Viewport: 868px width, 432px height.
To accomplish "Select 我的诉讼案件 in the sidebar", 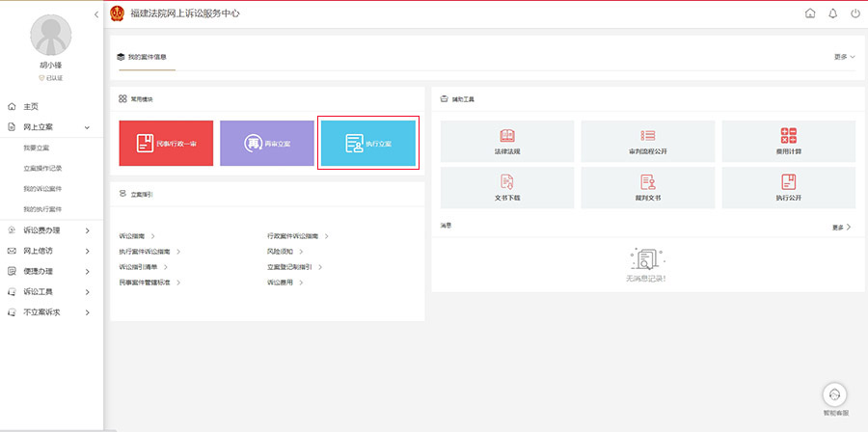I will pos(42,189).
